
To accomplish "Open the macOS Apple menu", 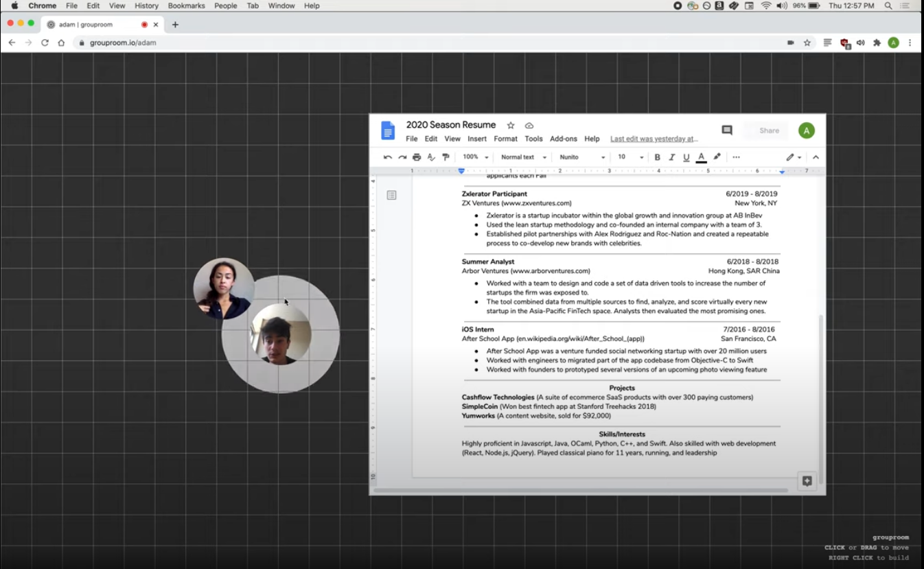I will [14, 5].
